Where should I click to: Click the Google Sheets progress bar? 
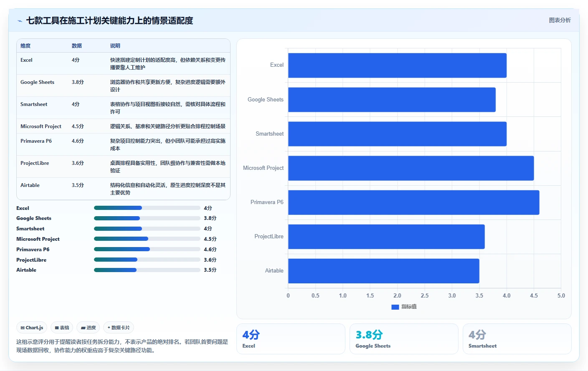click(147, 218)
